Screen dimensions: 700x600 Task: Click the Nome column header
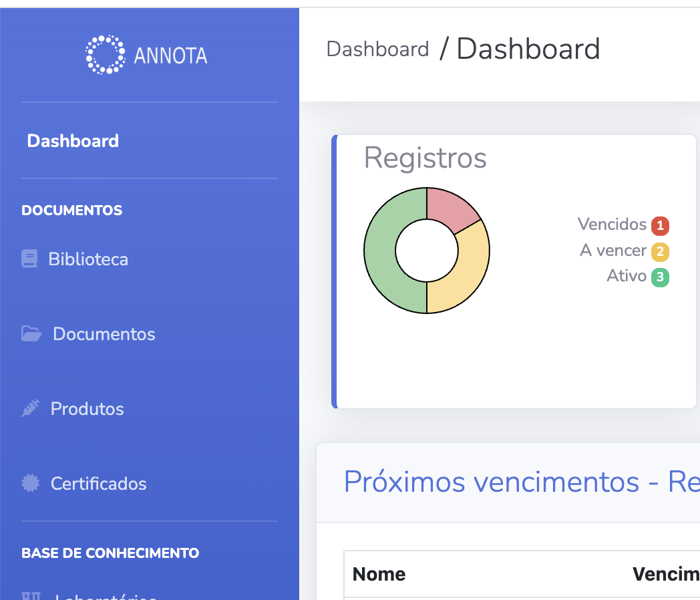tap(379, 575)
